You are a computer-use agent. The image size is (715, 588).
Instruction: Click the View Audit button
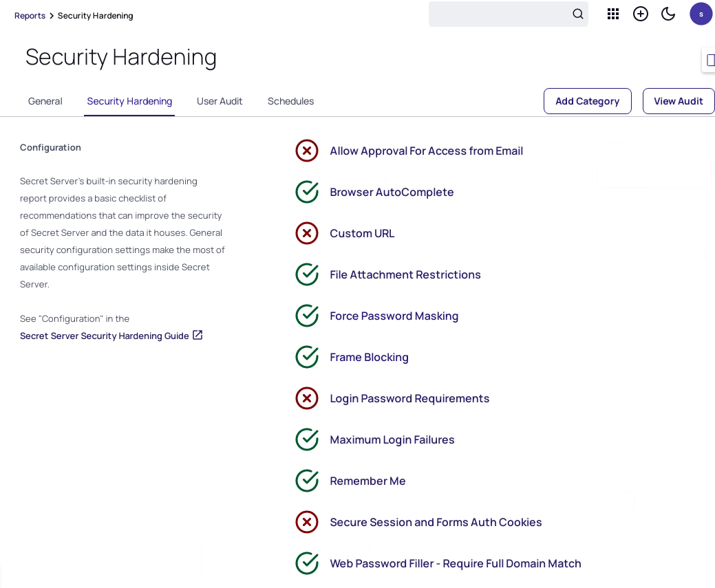678,101
